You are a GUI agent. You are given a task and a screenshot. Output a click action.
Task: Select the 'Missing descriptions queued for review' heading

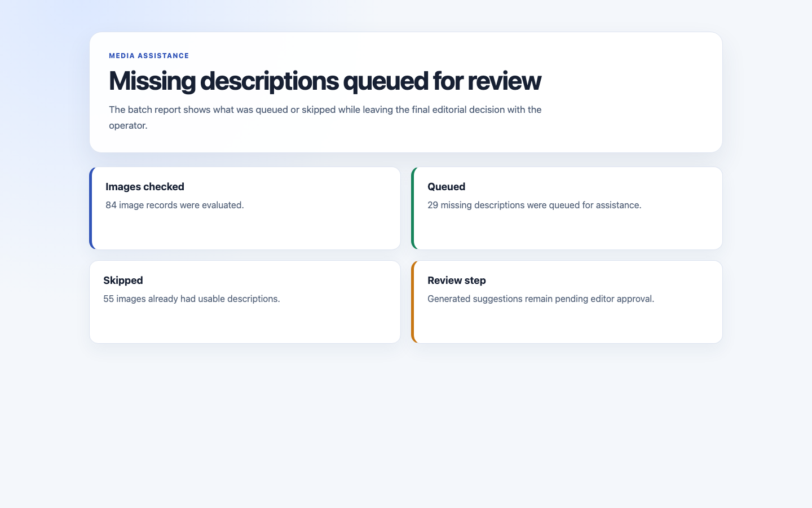(x=325, y=81)
